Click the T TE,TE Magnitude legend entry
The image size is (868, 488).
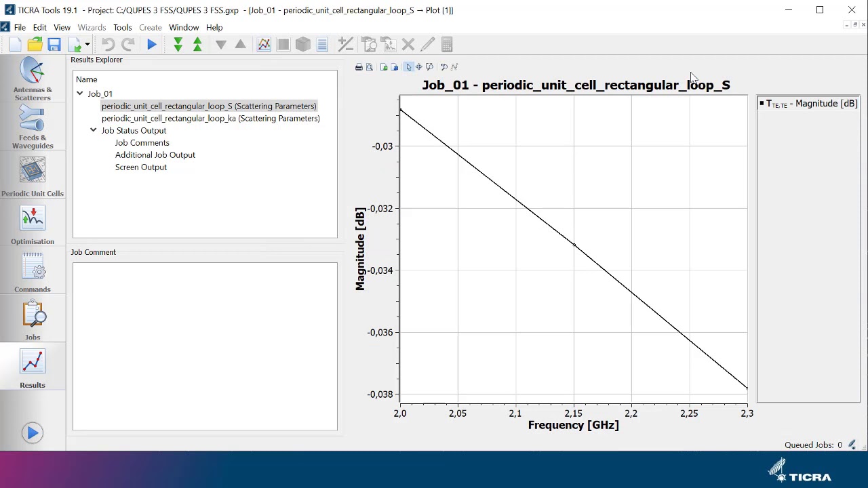(808, 104)
